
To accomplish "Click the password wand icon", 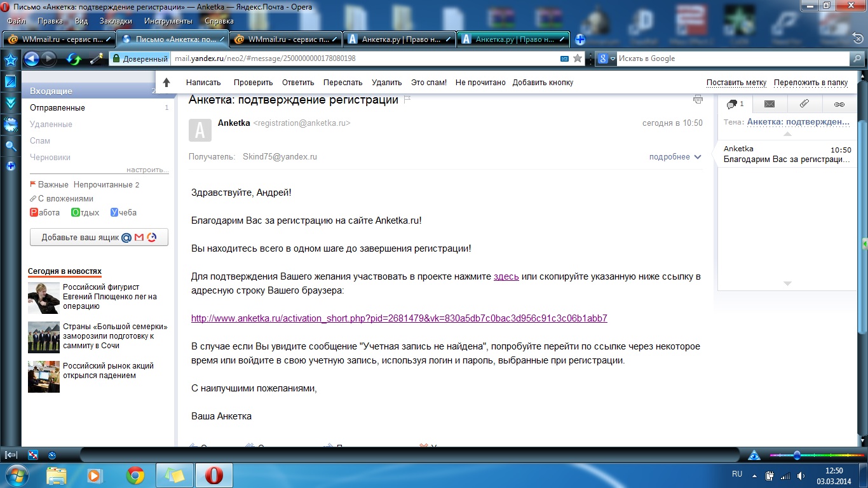I will point(96,59).
